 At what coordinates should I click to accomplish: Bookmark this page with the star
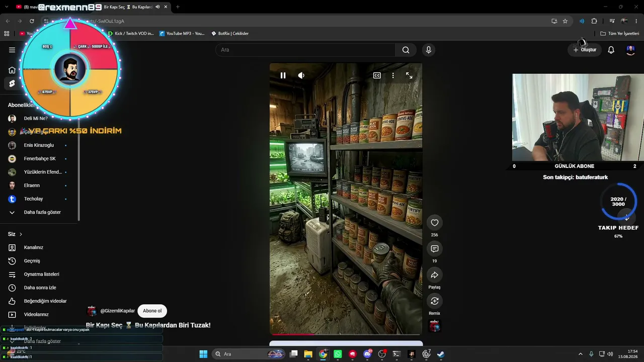click(x=565, y=21)
